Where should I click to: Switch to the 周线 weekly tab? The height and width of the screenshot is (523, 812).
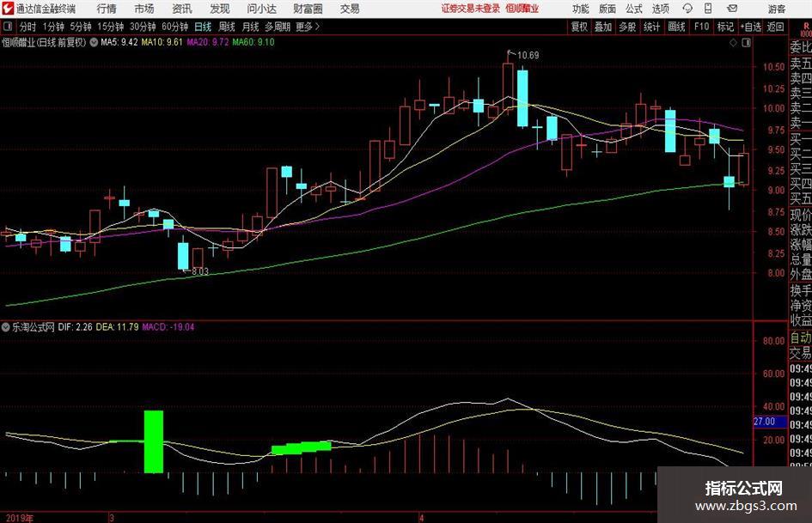[226, 27]
